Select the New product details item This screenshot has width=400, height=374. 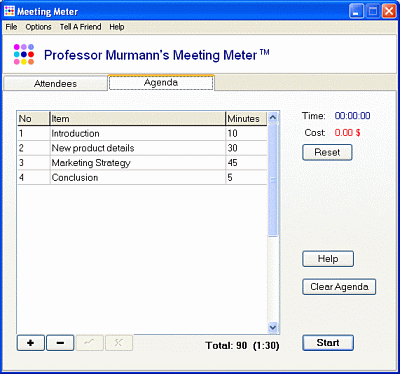[x=137, y=148]
